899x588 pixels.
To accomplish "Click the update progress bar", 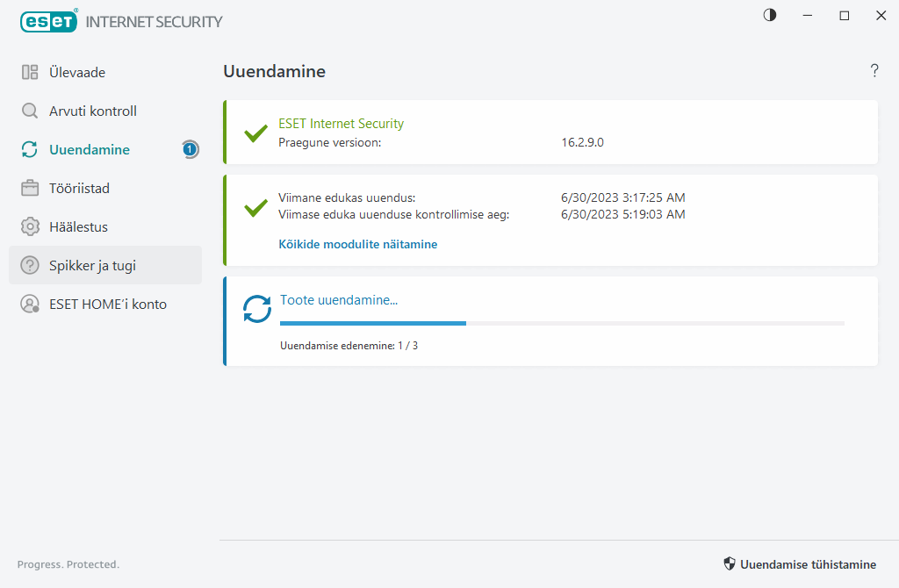I will coord(562,323).
